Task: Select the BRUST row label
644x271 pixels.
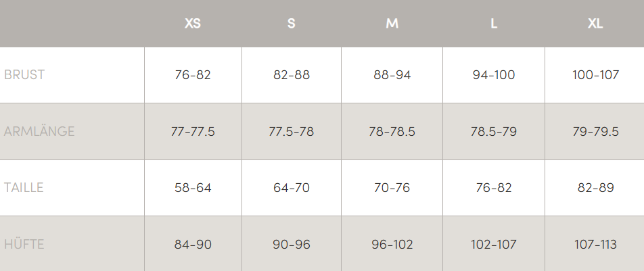Action: [24, 75]
